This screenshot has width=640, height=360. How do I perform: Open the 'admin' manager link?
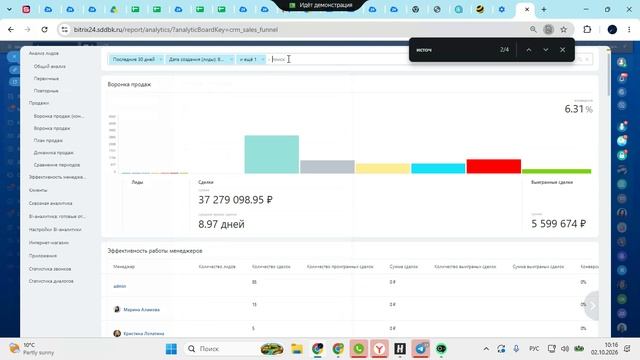click(120, 286)
